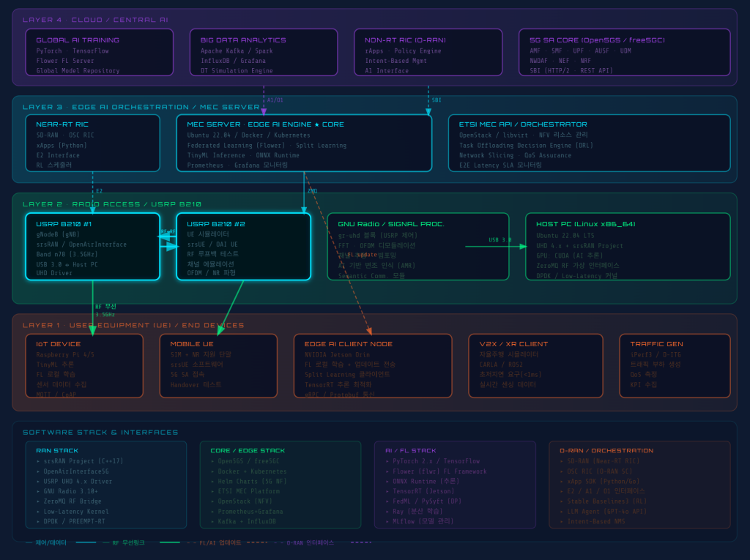This screenshot has width=750, height=560.
Task: Open the Edge AI Client Node box
Action: tap(372, 365)
